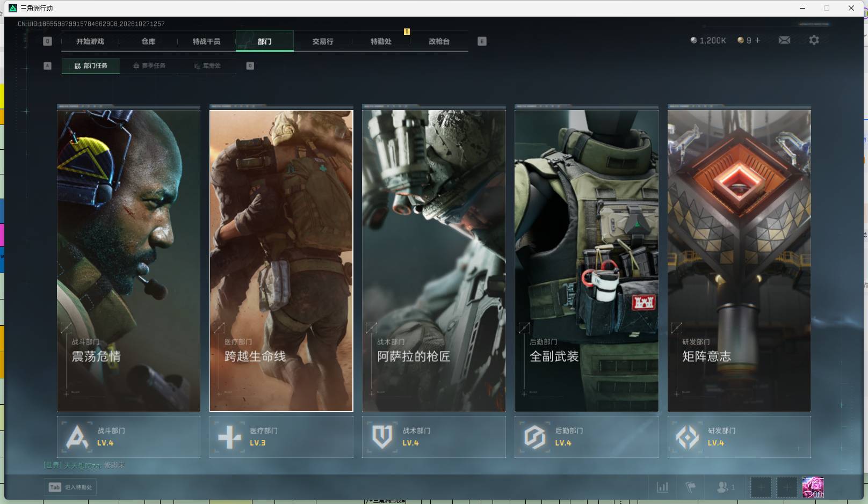Click the 后勤部门 hexagon icon
868x504 pixels.
point(534,437)
